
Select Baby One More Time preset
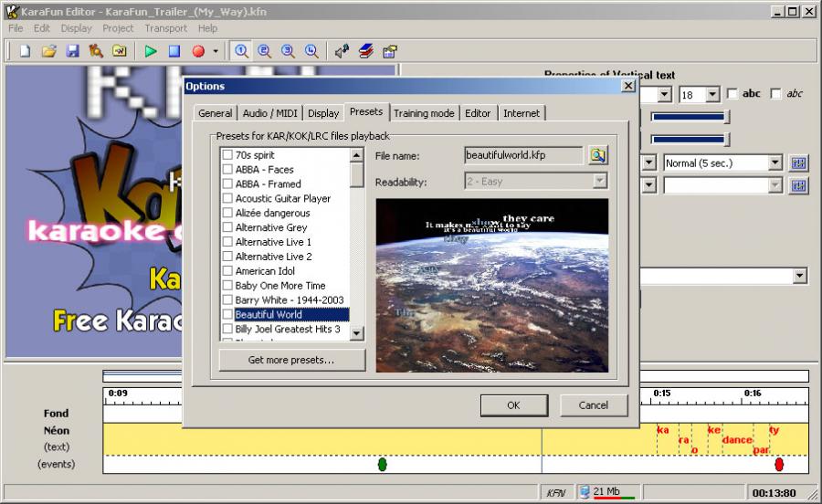coord(280,286)
